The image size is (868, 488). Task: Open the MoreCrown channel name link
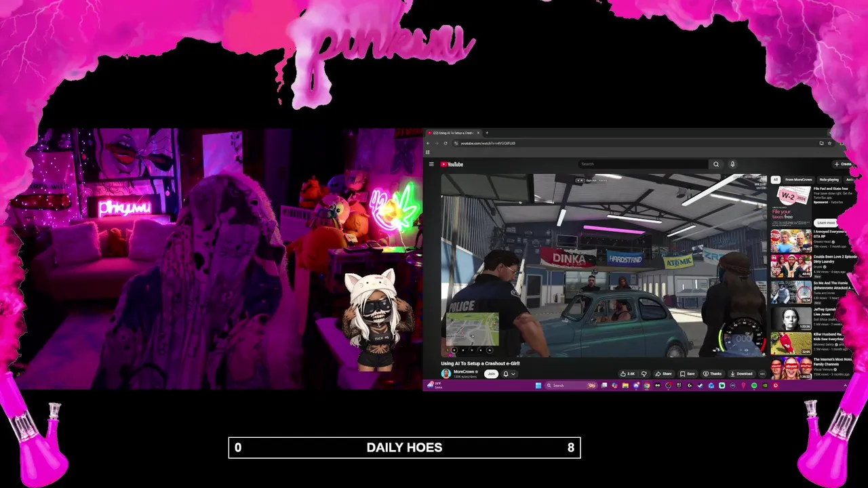point(464,371)
